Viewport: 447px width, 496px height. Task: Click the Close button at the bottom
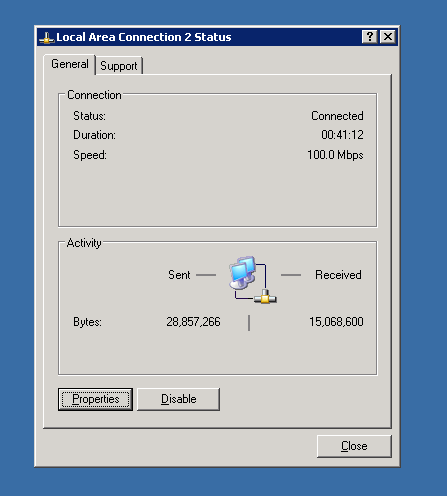click(x=354, y=446)
